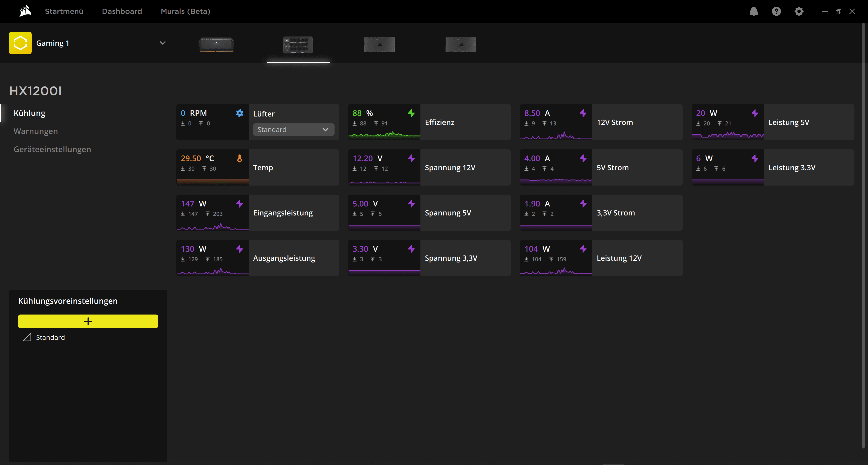
Task: Open the Lüfter Standard dropdown
Action: click(x=293, y=129)
